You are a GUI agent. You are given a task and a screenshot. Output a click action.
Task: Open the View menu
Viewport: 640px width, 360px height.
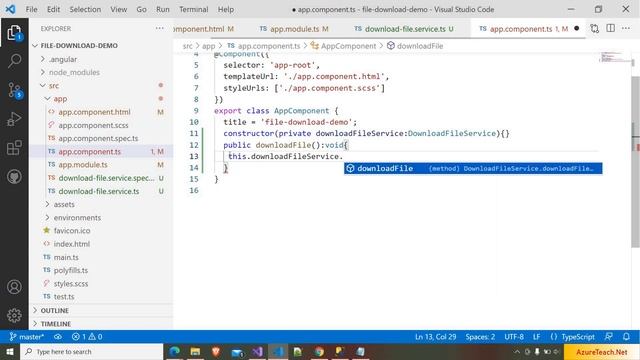(118, 9)
